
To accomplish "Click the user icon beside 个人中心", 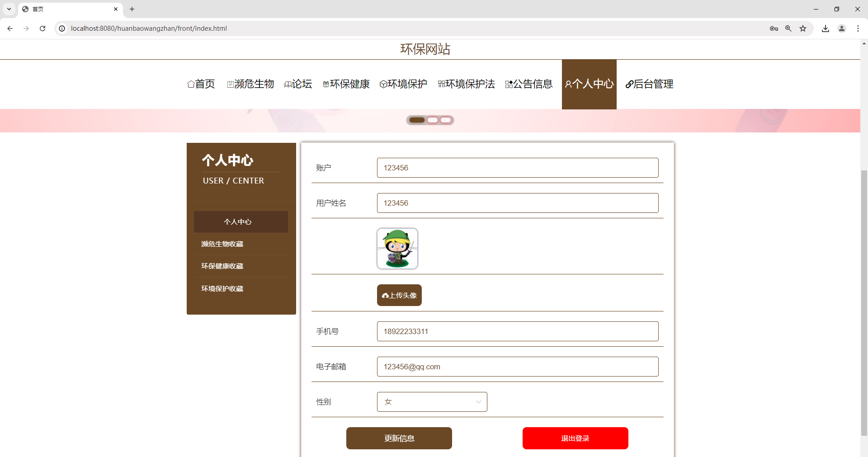I will pos(568,84).
